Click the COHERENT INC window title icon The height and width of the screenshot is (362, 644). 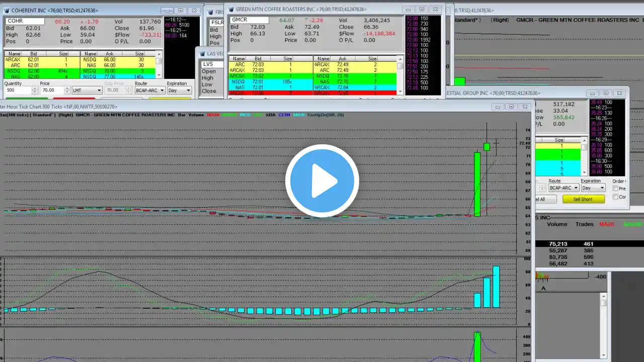[6, 10]
